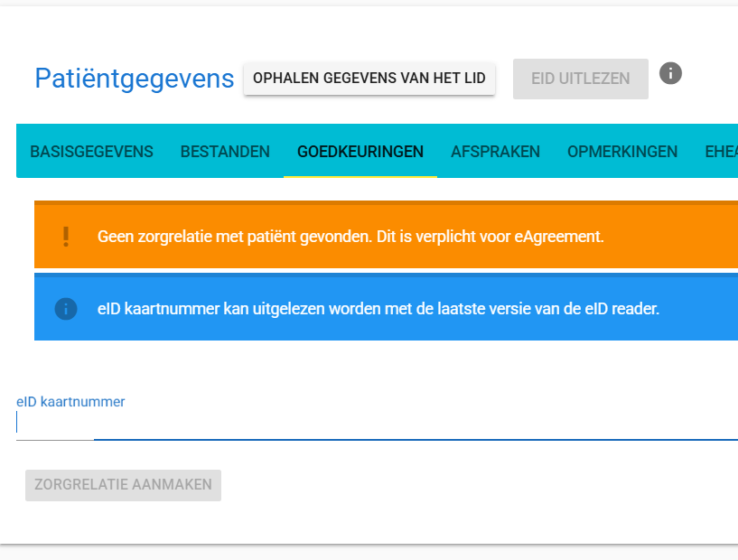Open the Opmerkingen tab
The height and width of the screenshot is (560, 738).
pyautogui.click(x=621, y=152)
